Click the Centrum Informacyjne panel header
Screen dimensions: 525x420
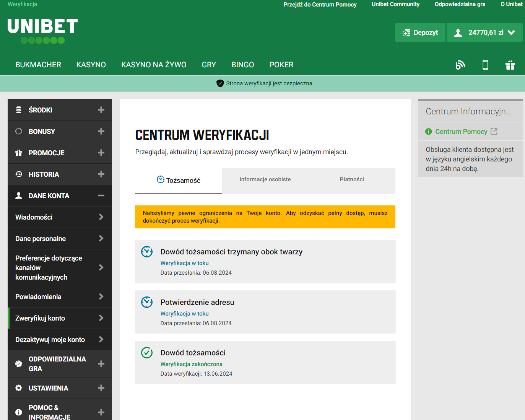click(x=470, y=111)
